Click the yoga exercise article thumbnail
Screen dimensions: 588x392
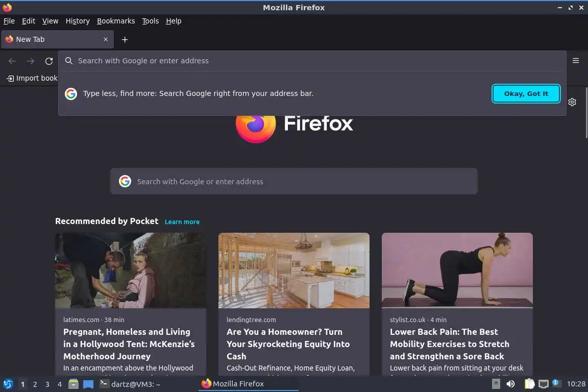[x=457, y=271]
